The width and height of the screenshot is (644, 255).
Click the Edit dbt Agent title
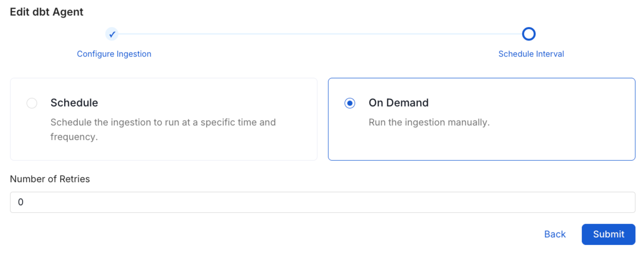[x=46, y=12]
